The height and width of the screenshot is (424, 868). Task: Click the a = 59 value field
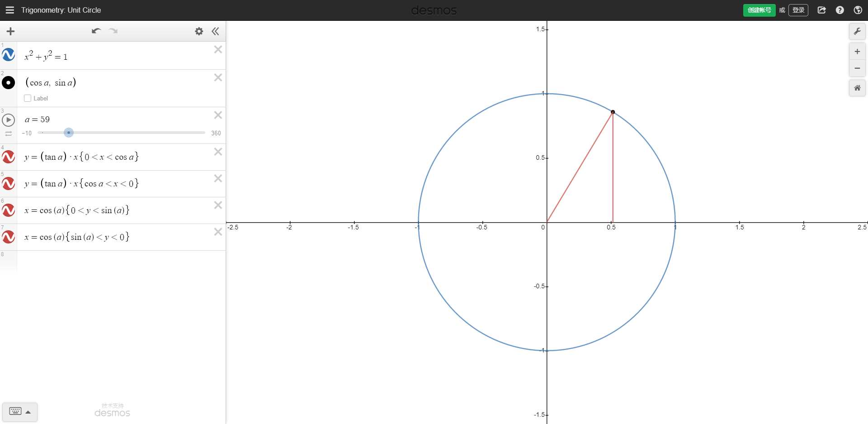click(x=37, y=119)
